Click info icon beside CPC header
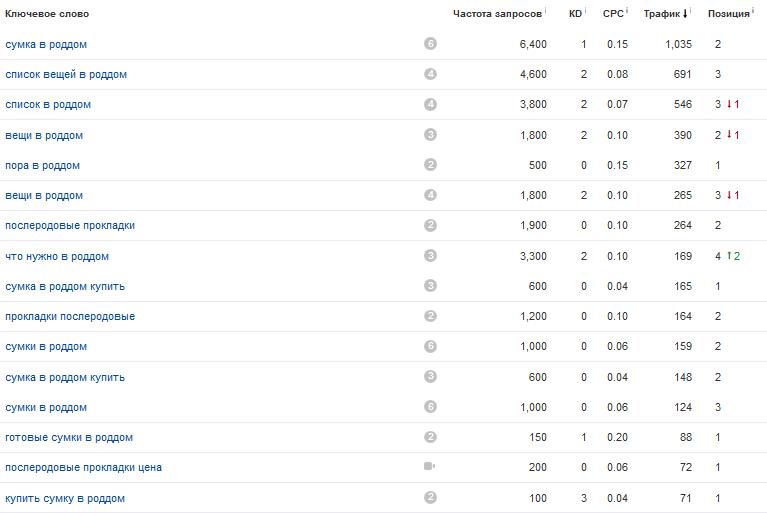 627,10
